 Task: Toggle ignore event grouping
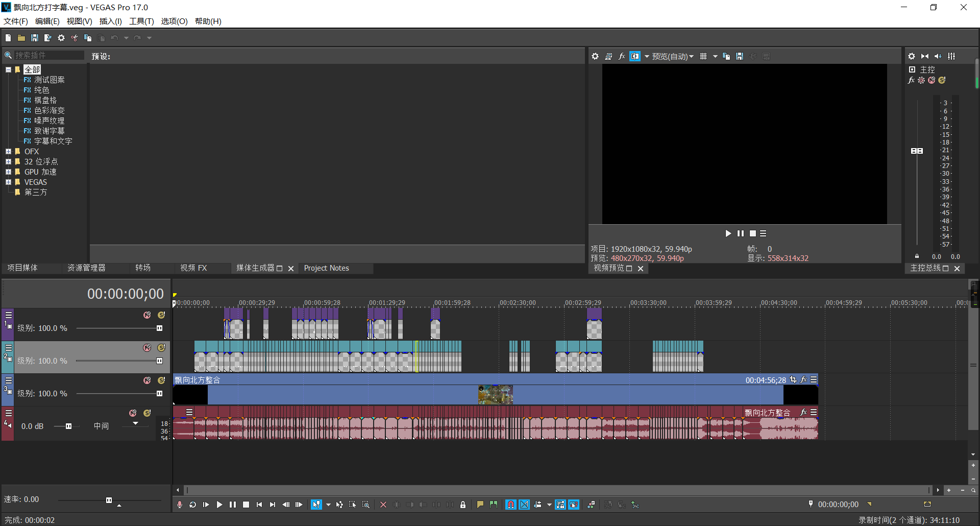click(574, 505)
